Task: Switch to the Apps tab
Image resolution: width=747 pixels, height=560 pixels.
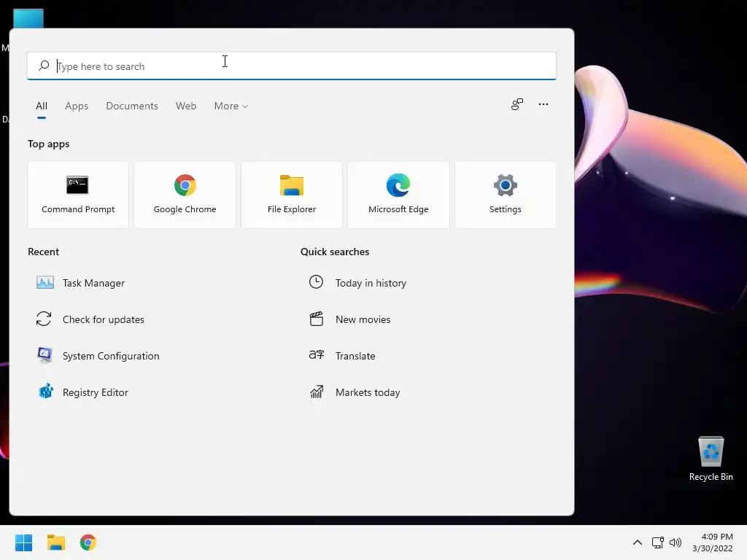Action: pyautogui.click(x=77, y=106)
